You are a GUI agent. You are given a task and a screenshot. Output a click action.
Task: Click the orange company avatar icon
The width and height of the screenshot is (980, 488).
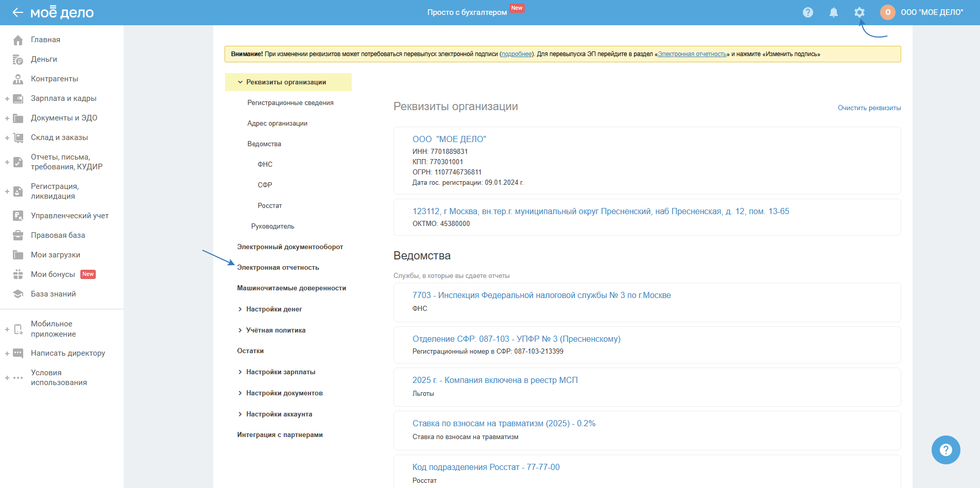pyautogui.click(x=887, y=12)
